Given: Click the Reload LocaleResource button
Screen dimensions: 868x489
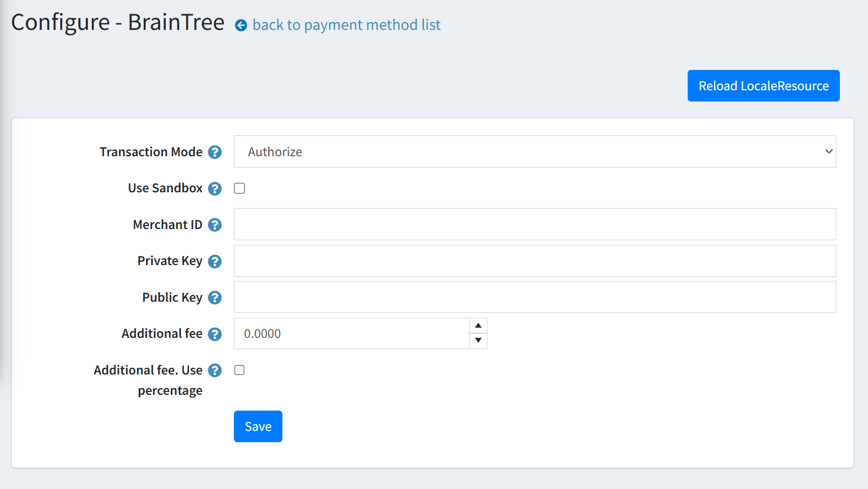Looking at the screenshot, I should [x=763, y=85].
